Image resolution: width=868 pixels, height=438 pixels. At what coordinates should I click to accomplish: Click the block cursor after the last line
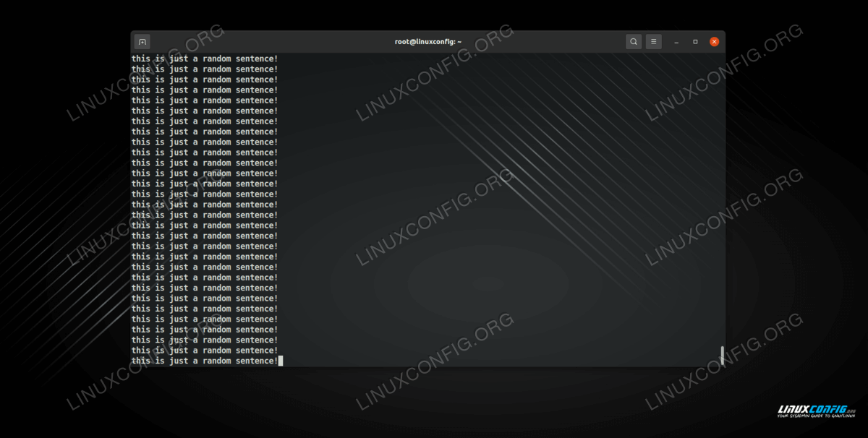pyautogui.click(x=281, y=361)
